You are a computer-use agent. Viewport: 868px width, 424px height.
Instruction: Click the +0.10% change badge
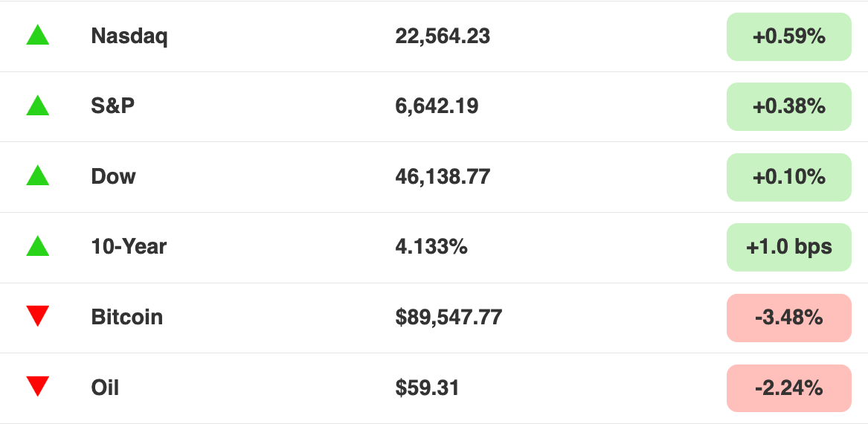[x=789, y=177]
